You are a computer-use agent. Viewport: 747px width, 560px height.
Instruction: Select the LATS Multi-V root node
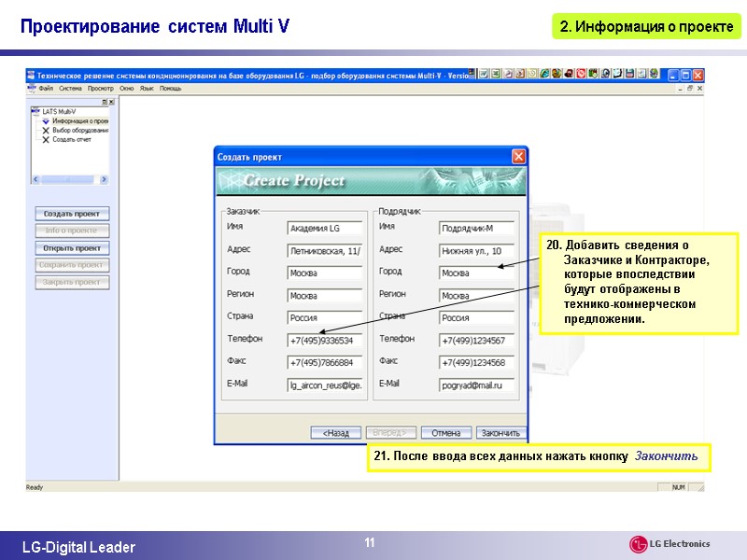coord(59,111)
